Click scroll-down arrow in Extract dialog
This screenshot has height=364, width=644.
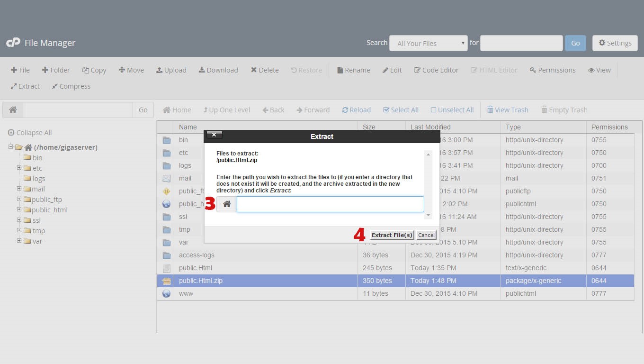point(428,215)
